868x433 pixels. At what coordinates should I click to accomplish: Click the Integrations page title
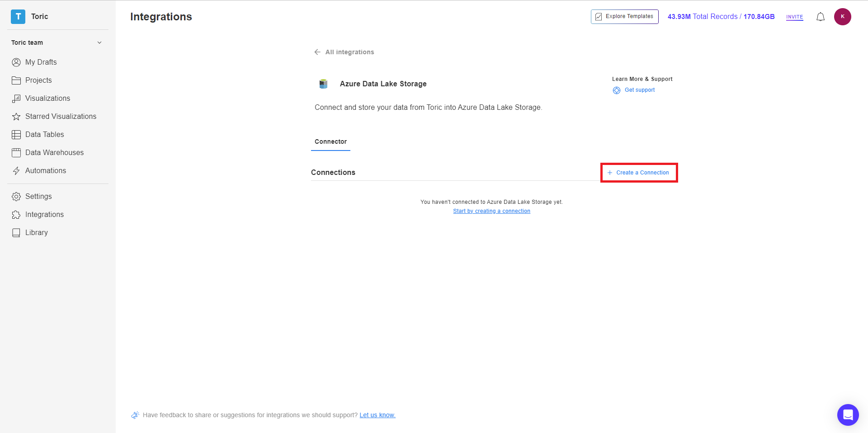tap(161, 17)
